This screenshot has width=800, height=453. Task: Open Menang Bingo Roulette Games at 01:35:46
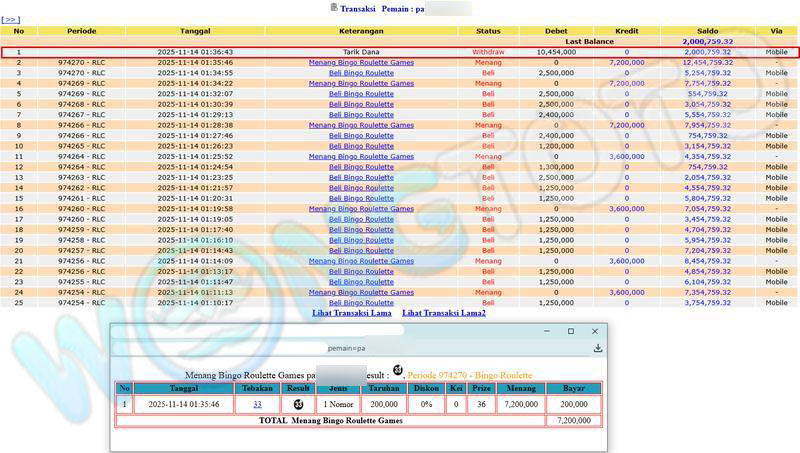tap(361, 62)
